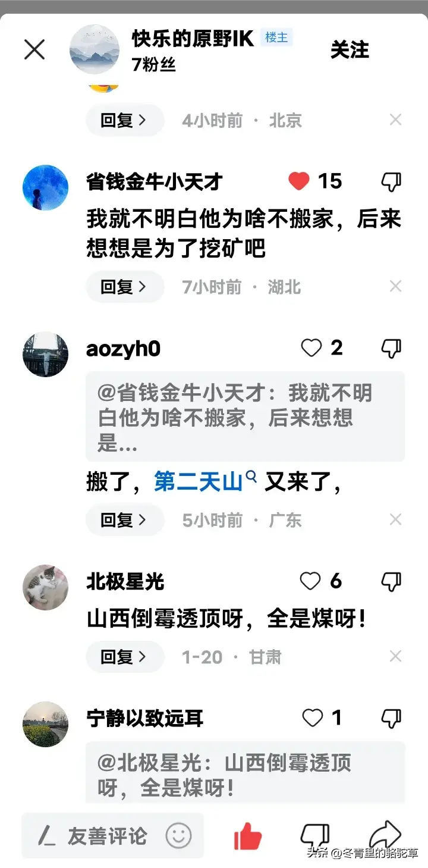Expand 回复 under aozyh0's comment
The image size is (428, 868).
pyautogui.click(x=124, y=520)
